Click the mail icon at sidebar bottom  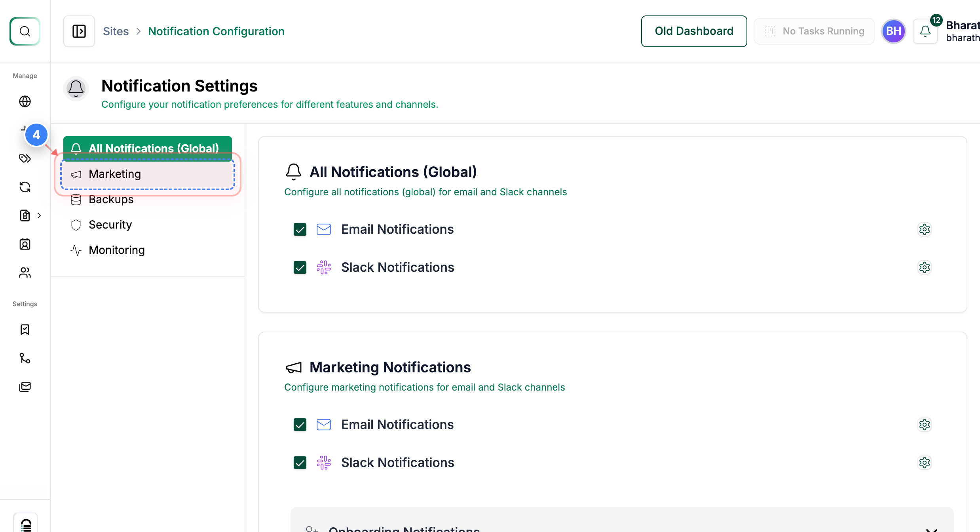click(x=25, y=387)
